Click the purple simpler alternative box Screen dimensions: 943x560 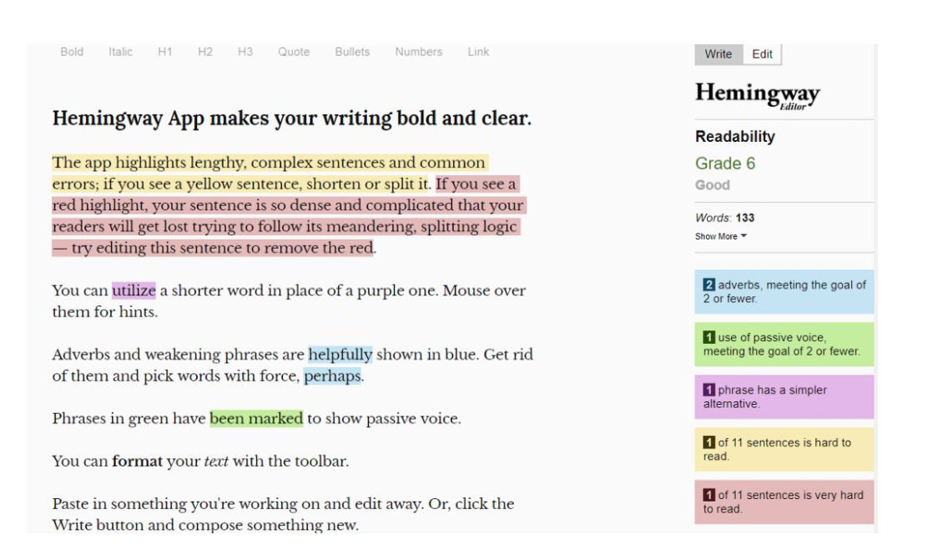point(784,396)
